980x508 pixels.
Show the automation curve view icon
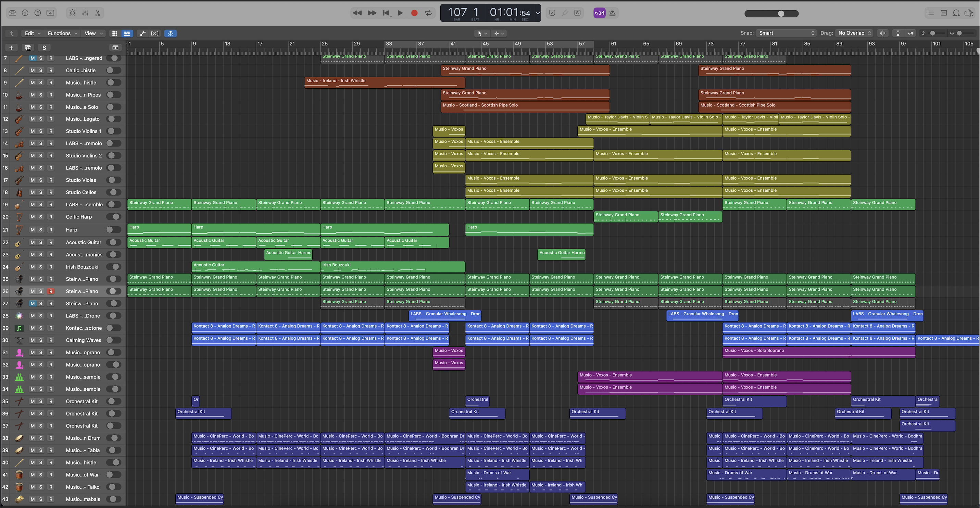(142, 34)
